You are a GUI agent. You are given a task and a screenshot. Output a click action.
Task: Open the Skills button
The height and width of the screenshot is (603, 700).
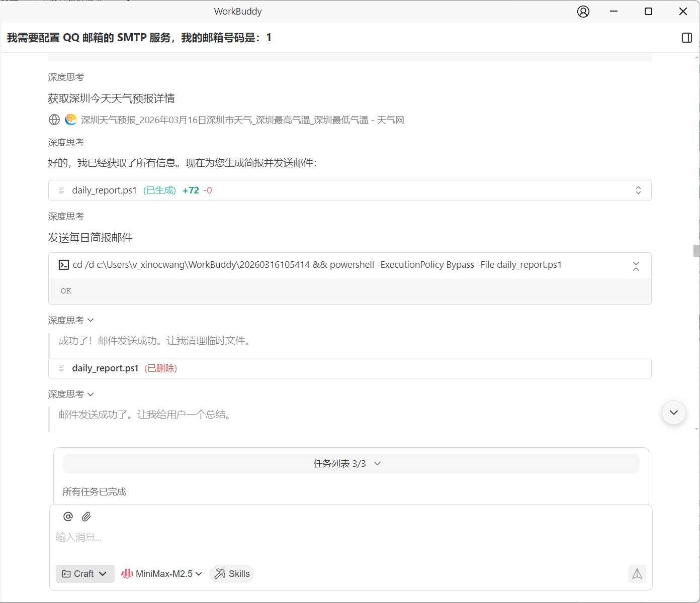tap(232, 574)
